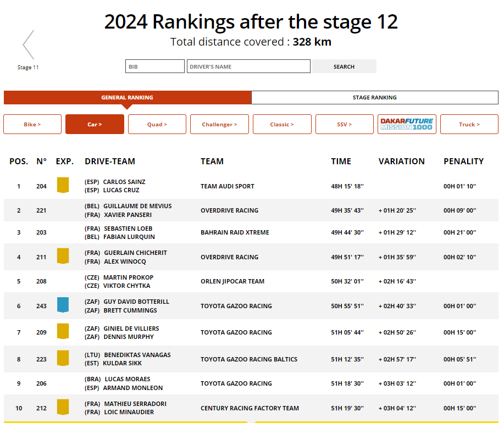Image resolution: width=504 pixels, height=423 pixels.
Task: Click the yellow EXP badge for Giniel de Villiers
Action: click(x=63, y=331)
